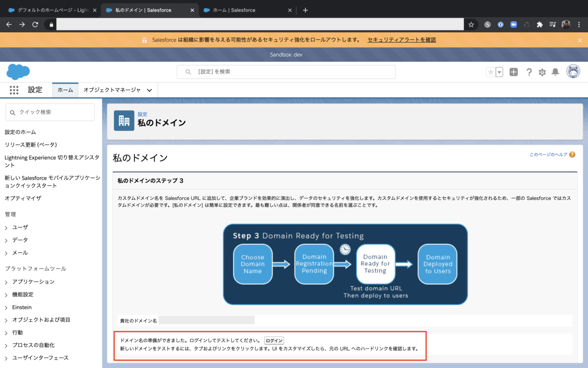588x368 pixels.
Task: Click the padlock site info icon
Action: (50, 24)
